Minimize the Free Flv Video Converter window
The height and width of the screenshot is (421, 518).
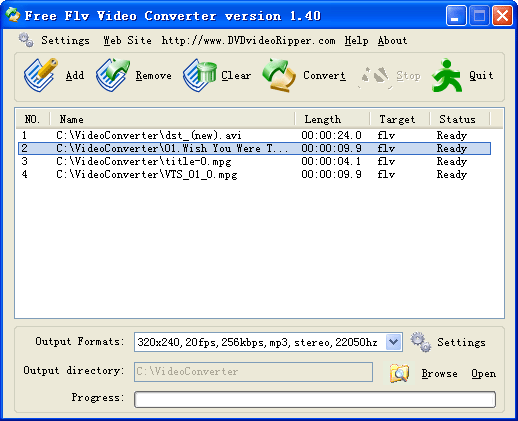456,15
